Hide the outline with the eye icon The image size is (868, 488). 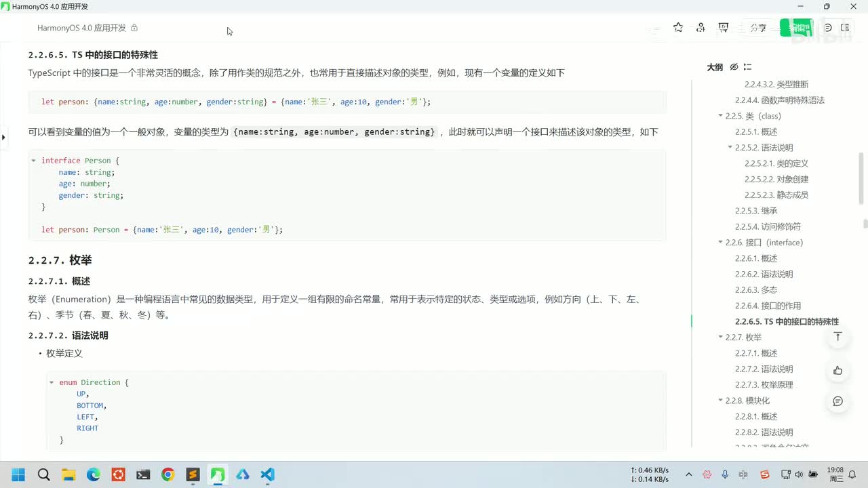pos(734,67)
